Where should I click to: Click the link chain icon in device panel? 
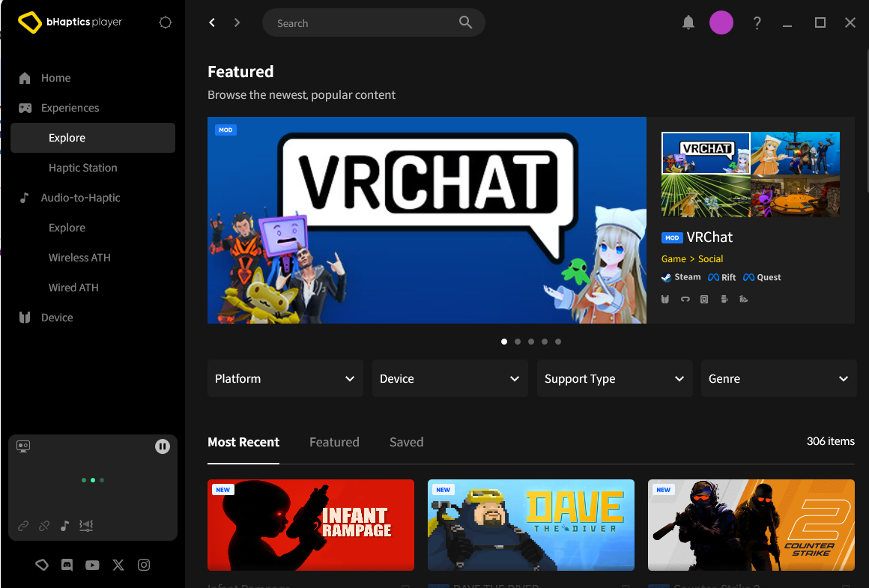click(23, 525)
